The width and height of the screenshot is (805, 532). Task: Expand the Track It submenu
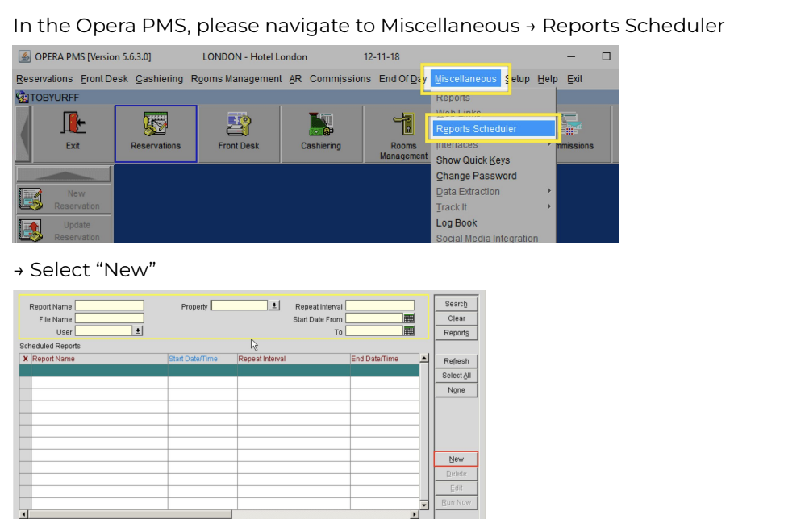(x=493, y=207)
